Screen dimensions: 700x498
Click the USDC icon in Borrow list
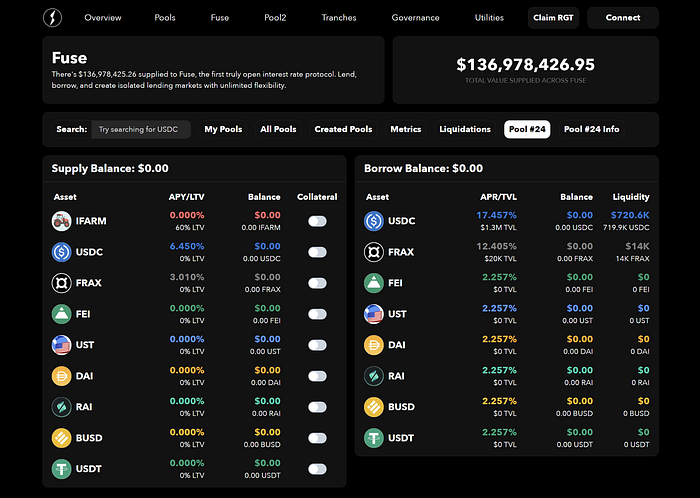click(x=374, y=221)
